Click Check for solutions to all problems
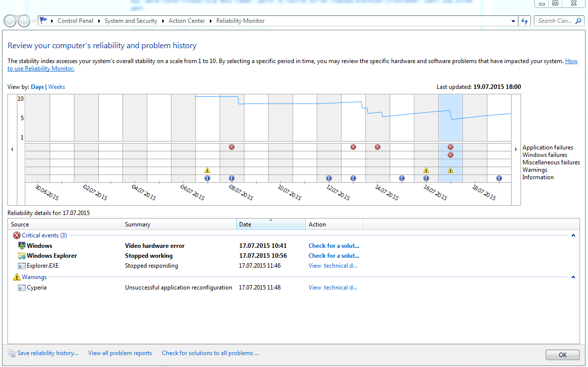Screen dimensions: 588x367 210,353
